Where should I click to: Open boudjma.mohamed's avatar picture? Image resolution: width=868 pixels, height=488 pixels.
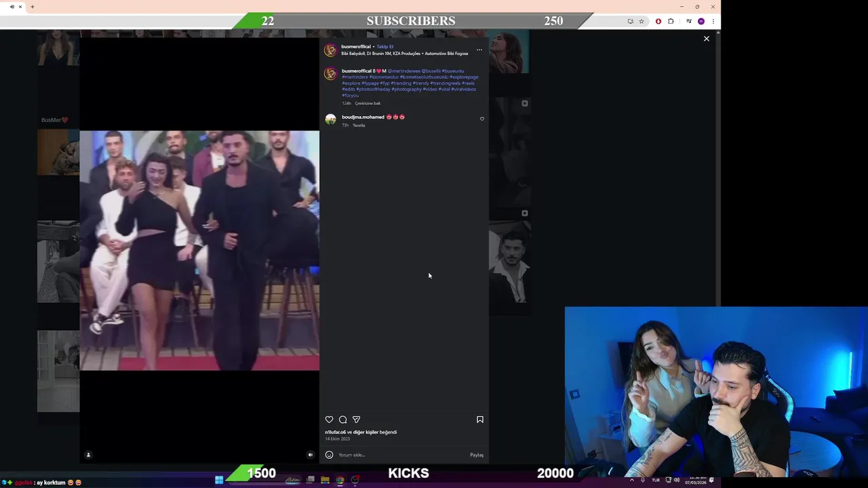point(330,119)
